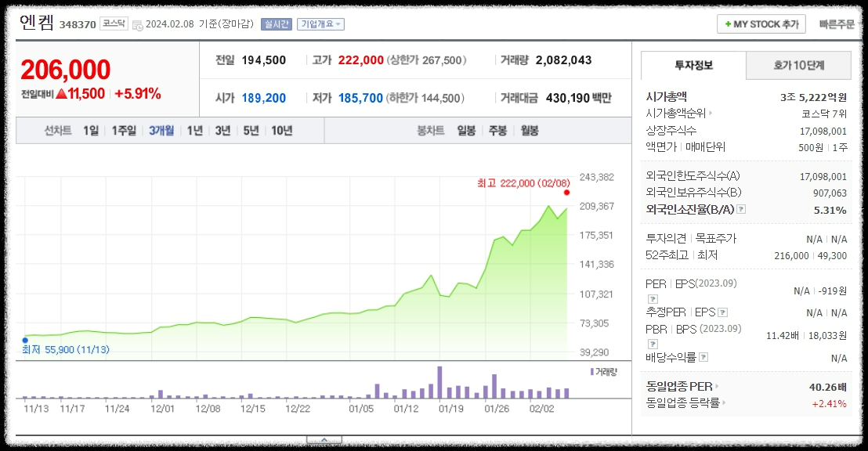This screenshot has width=868, height=451.
Task: Click the stock code 348370
Action: click(x=78, y=25)
